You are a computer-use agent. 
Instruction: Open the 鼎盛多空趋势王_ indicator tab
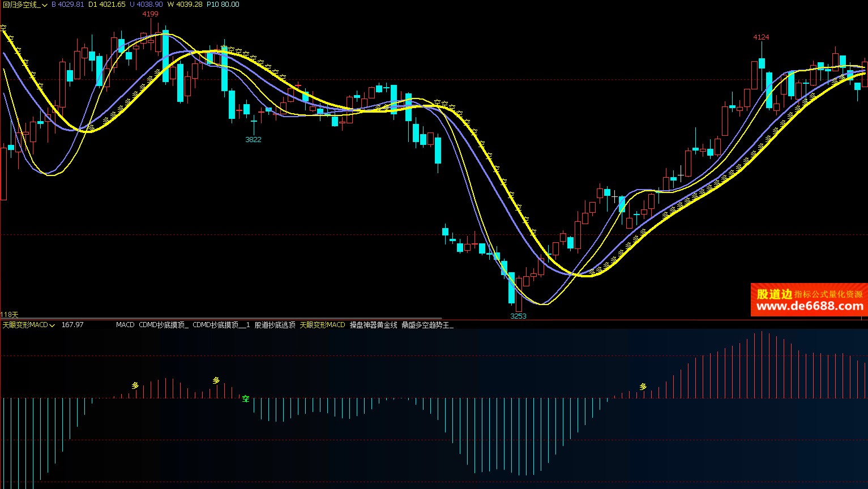click(x=427, y=325)
